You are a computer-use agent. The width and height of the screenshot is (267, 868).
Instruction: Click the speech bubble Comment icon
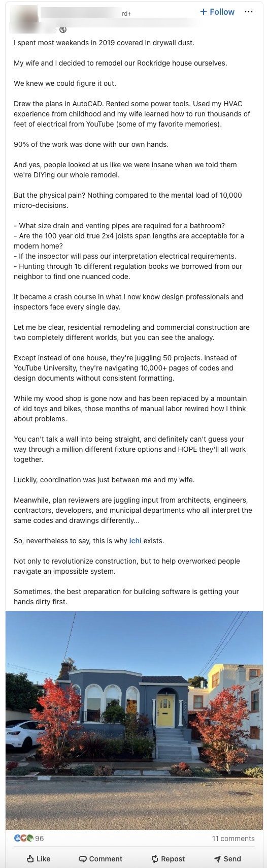(x=82, y=859)
